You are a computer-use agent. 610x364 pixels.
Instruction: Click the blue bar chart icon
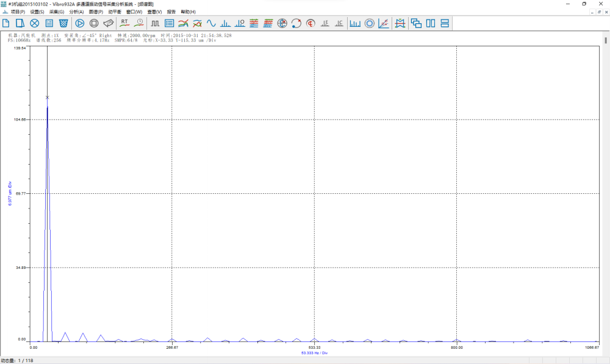[x=355, y=23]
